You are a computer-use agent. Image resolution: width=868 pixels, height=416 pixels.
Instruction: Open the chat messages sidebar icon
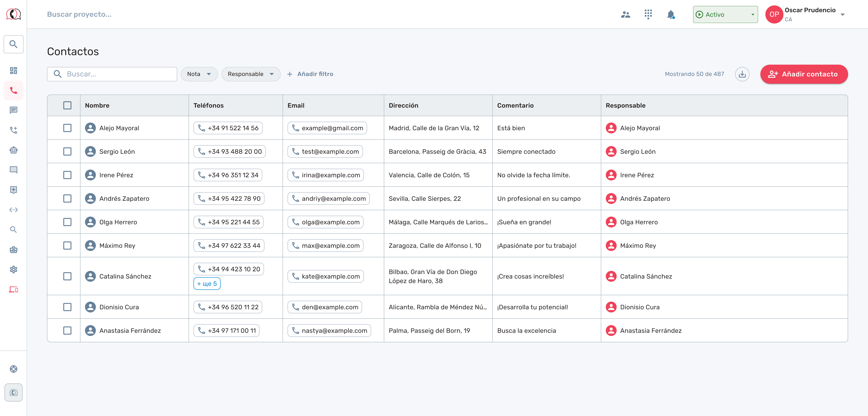tap(13, 110)
